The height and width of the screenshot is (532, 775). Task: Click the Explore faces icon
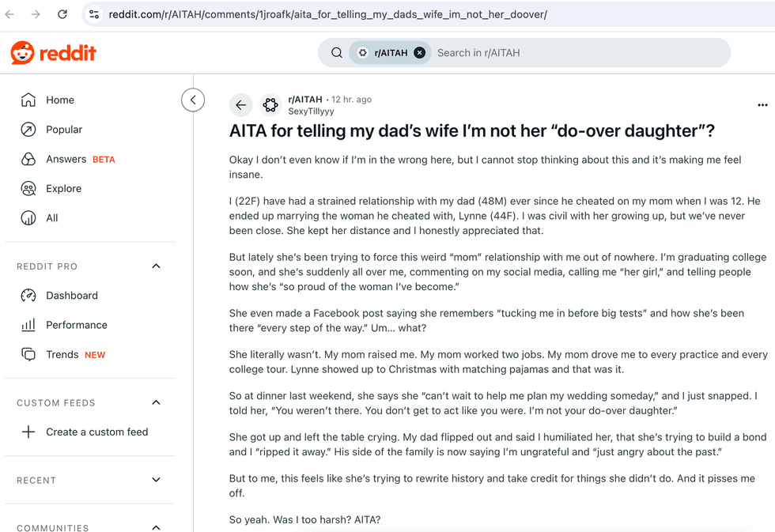(x=28, y=188)
